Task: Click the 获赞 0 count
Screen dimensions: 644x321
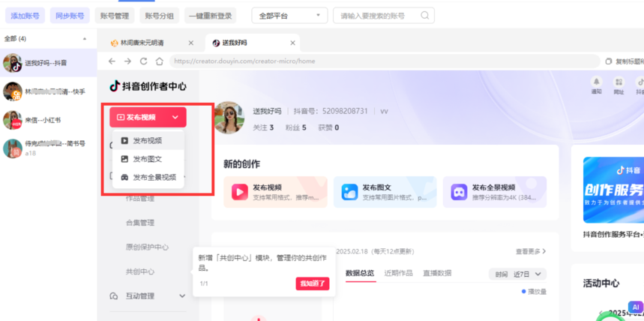Action: (x=328, y=127)
